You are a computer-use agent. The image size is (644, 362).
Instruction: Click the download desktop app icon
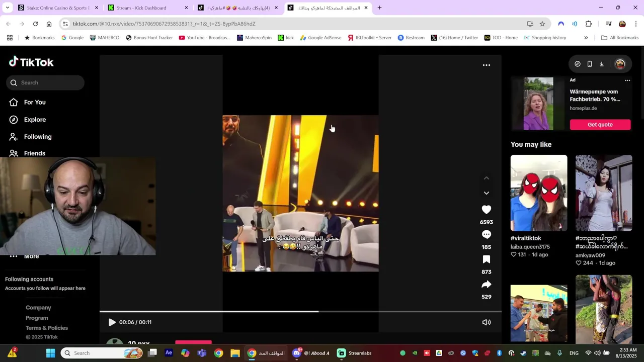pyautogui.click(x=602, y=64)
